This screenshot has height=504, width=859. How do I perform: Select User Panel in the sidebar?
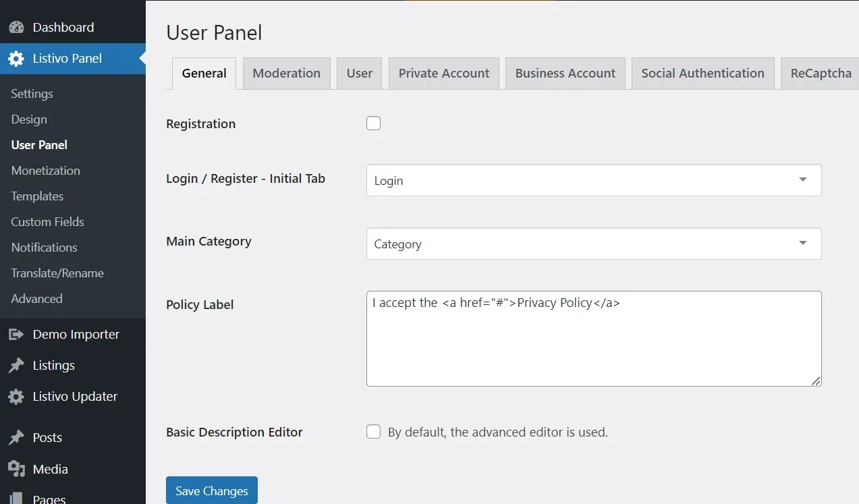pyautogui.click(x=39, y=145)
